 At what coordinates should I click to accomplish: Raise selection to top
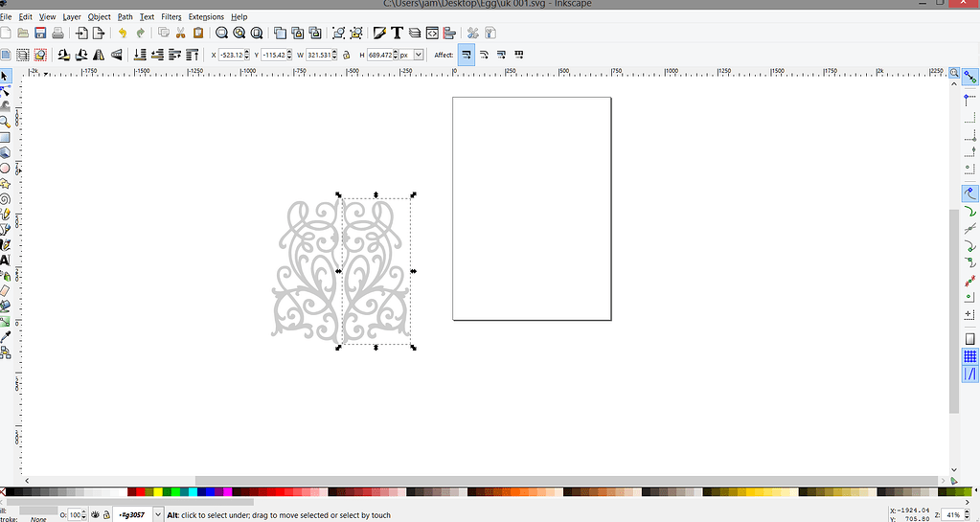[193, 55]
